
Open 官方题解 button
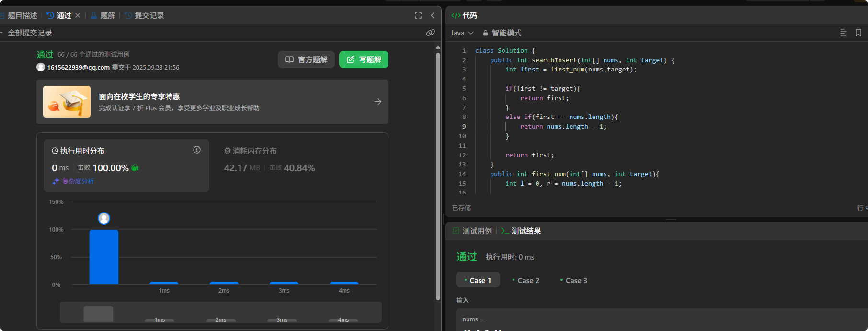[306, 59]
